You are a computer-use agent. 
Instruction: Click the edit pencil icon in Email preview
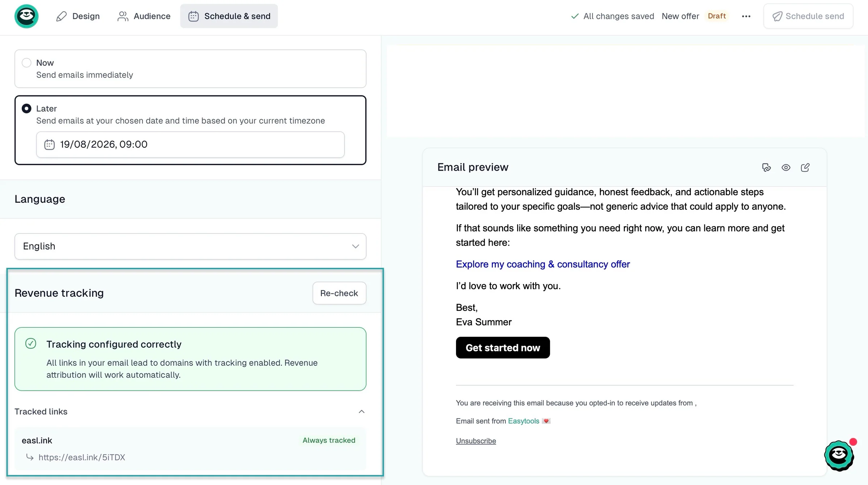(x=805, y=167)
